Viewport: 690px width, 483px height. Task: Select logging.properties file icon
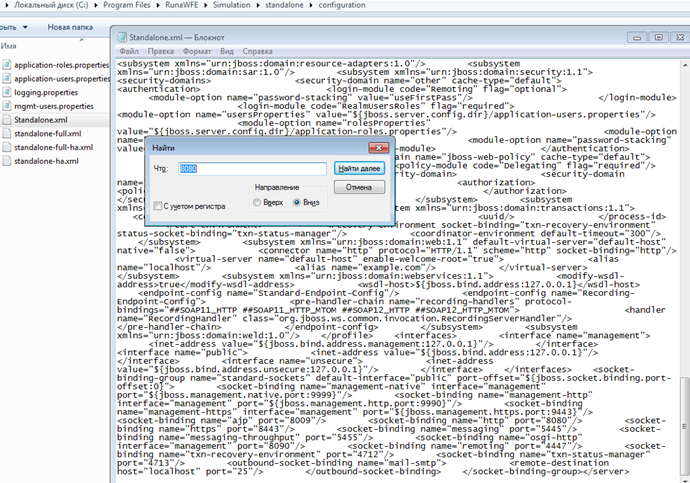point(7,92)
